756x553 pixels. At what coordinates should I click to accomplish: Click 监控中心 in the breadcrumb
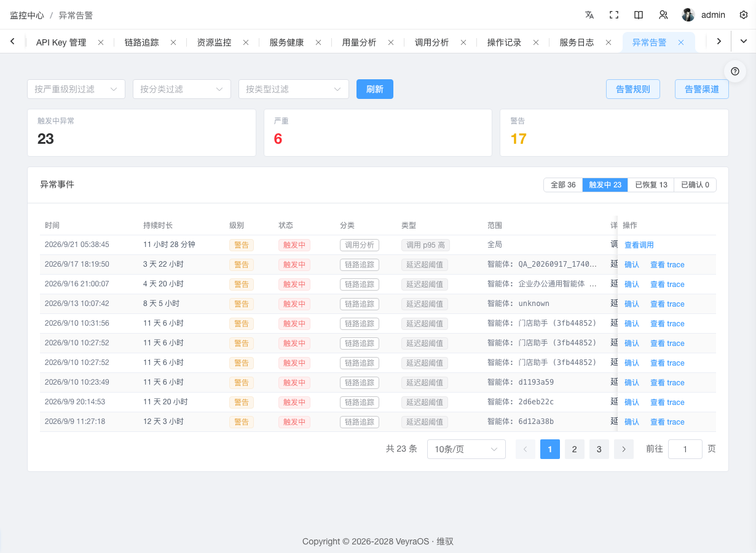(x=27, y=15)
